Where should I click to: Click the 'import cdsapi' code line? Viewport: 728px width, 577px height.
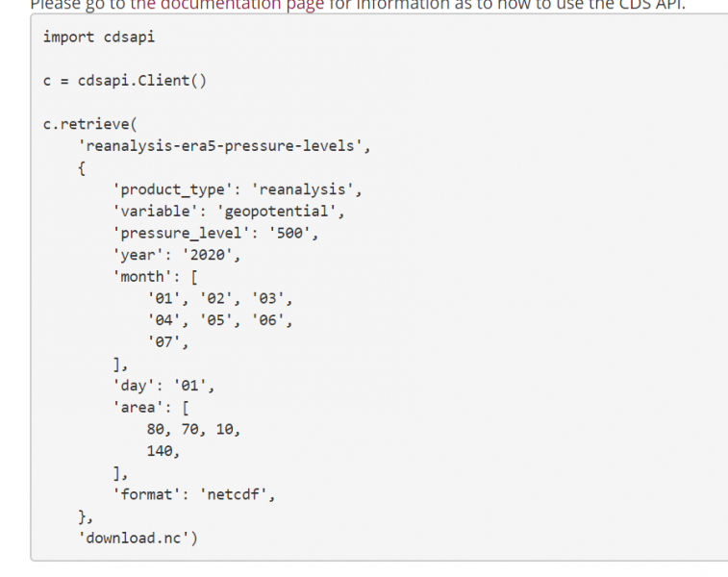tap(98, 37)
